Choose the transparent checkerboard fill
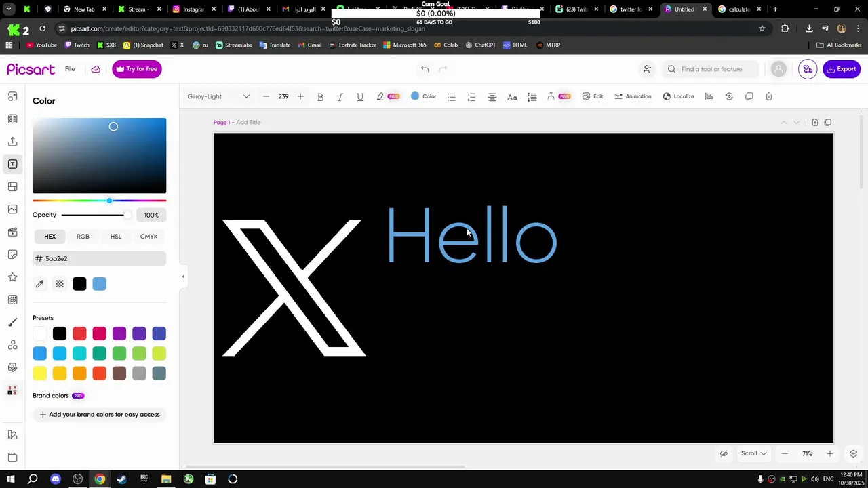This screenshot has width=868, height=488. coord(60,284)
